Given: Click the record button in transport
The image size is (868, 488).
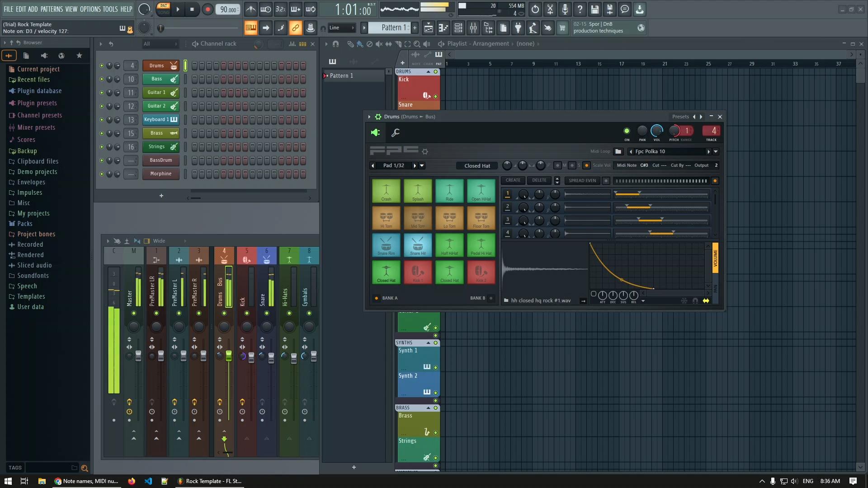Looking at the screenshot, I should (x=208, y=9).
